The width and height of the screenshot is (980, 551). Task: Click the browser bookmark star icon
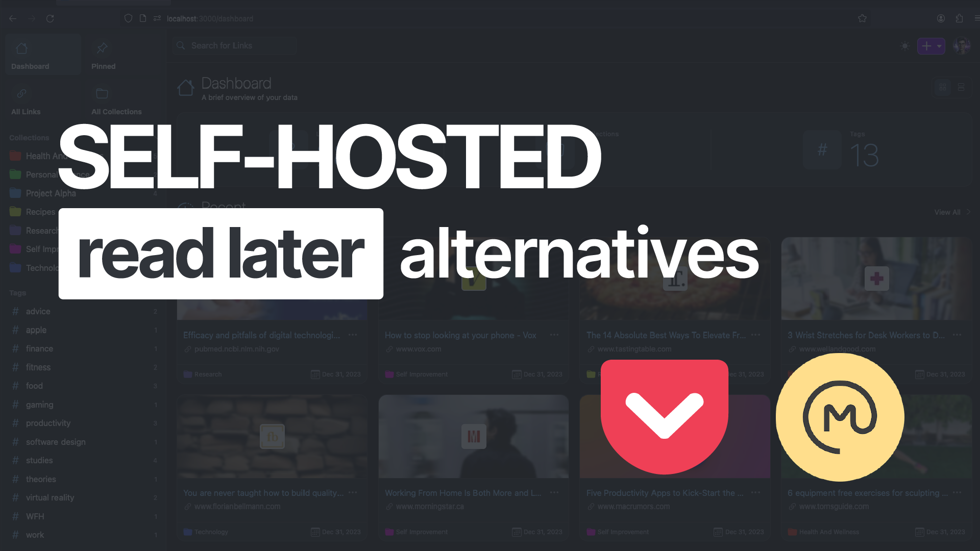coord(862,17)
